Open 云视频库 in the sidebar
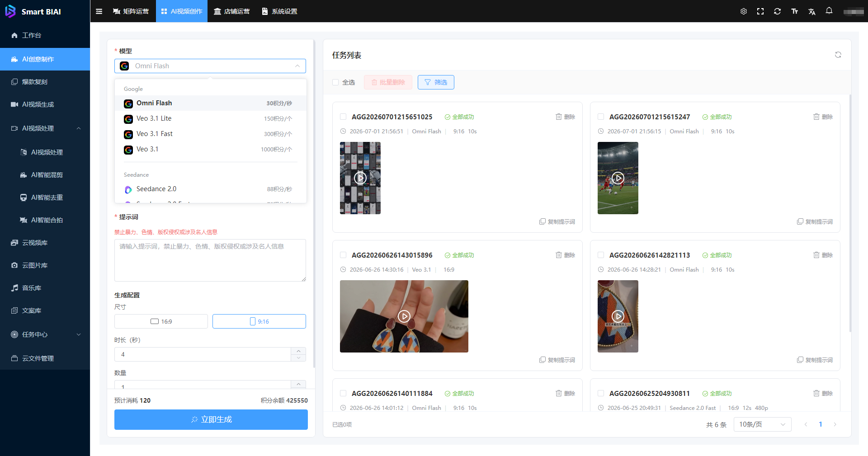This screenshot has height=456, width=868. tap(45, 243)
